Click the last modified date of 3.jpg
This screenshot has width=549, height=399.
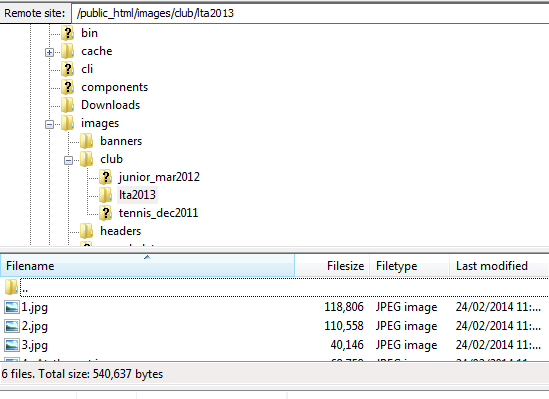click(x=498, y=345)
